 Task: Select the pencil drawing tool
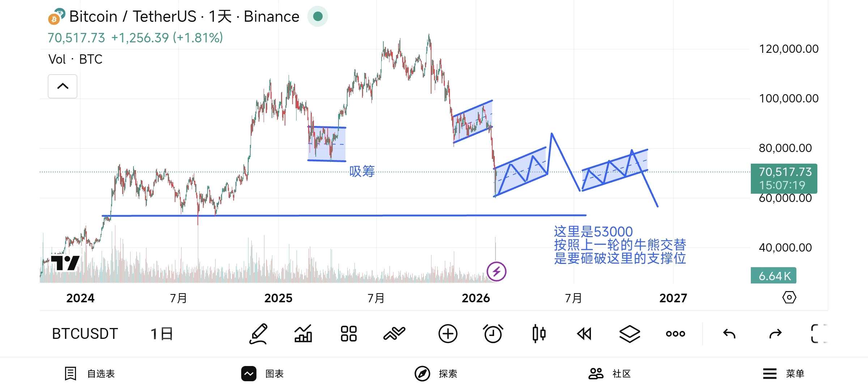[259, 333]
